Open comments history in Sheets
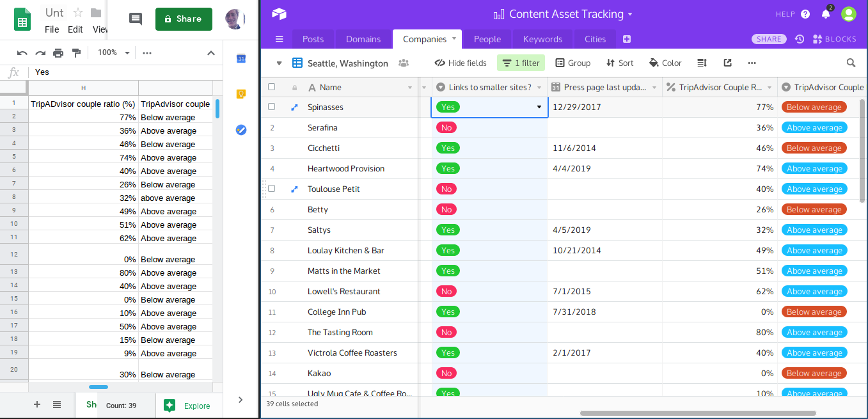Viewport: 868px width, 419px height. 136,19
